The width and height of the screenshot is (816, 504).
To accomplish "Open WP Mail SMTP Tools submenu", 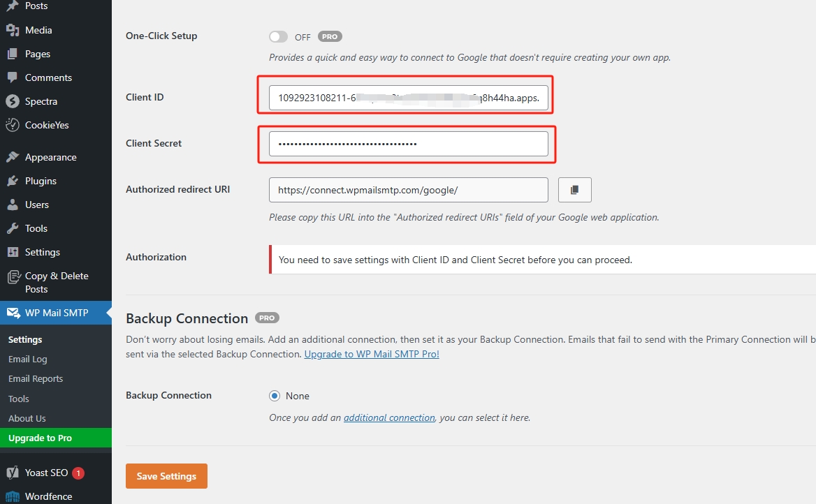I will click(19, 399).
